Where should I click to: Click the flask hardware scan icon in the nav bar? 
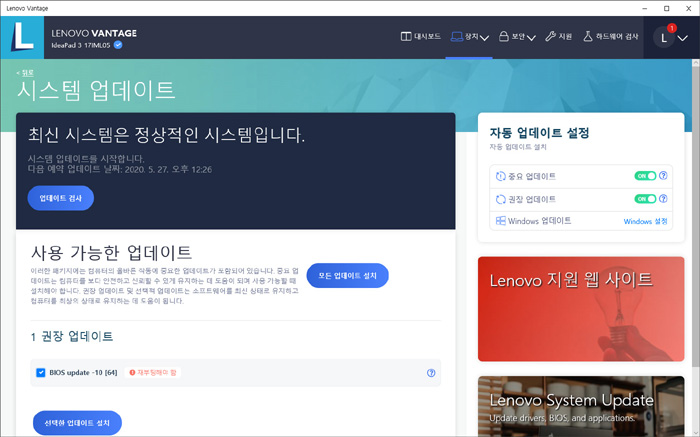[588, 36]
